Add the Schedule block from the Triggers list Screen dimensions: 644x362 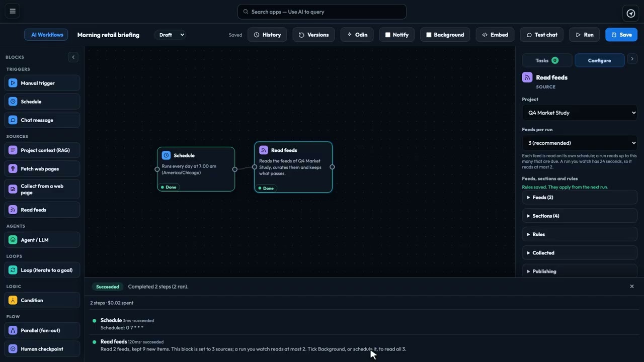[x=42, y=102]
